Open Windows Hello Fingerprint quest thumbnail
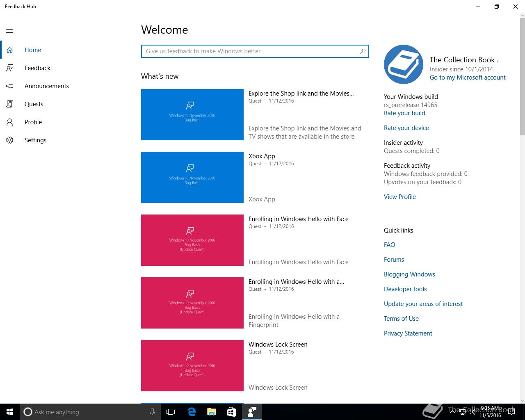The width and height of the screenshot is (525, 420). click(x=192, y=303)
